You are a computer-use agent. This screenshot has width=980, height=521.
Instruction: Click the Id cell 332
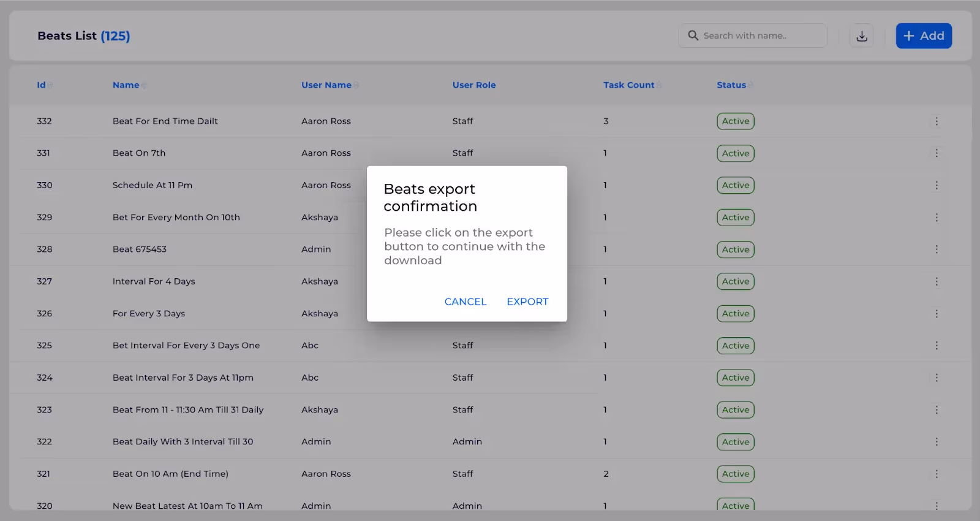(x=44, y=121)
